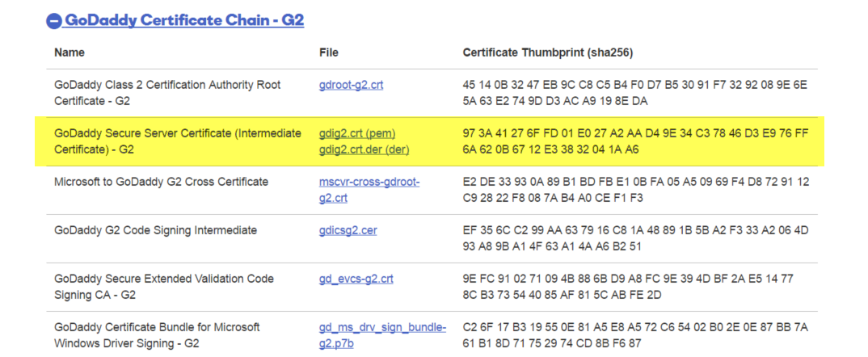Click the Certificate Bundle for Microsoft Windows Driver Signing text
The image size is (868, 357).
pyautogui.click(x=158, y=335)
